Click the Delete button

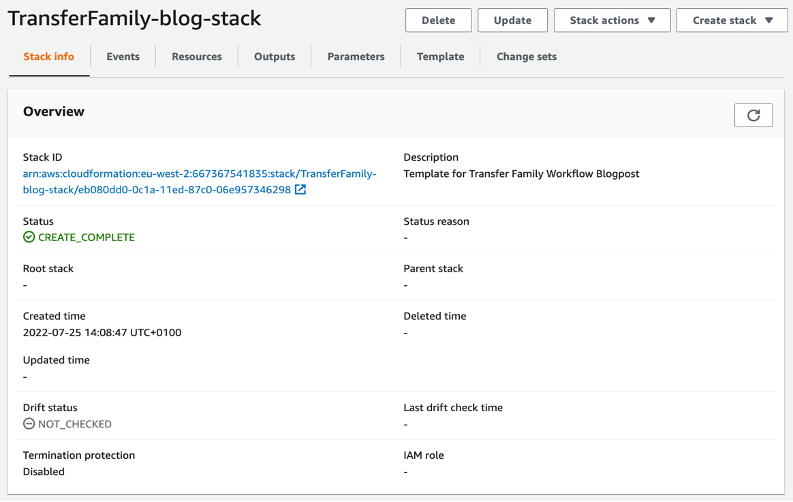[438, 20]
